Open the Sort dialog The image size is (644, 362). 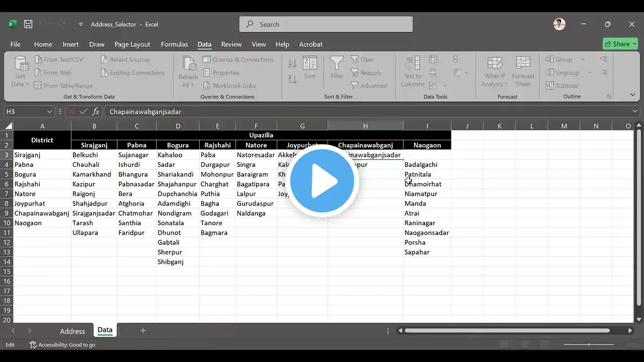coord(309,67)
